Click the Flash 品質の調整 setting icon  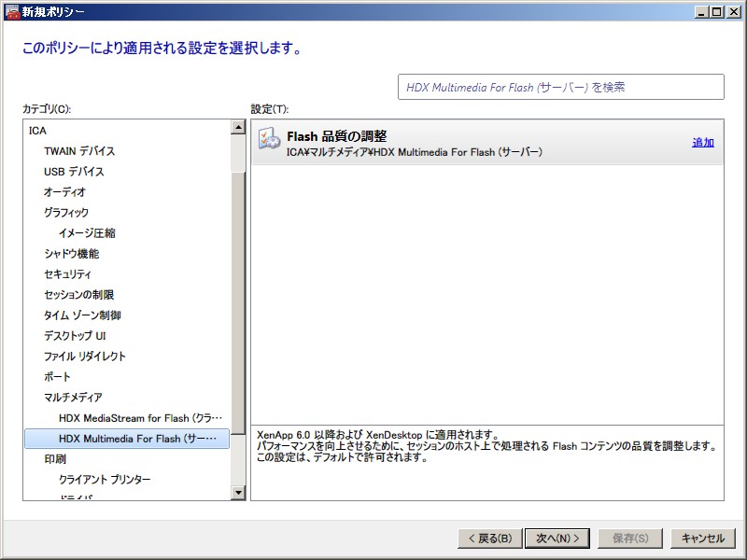coord(269,140)
